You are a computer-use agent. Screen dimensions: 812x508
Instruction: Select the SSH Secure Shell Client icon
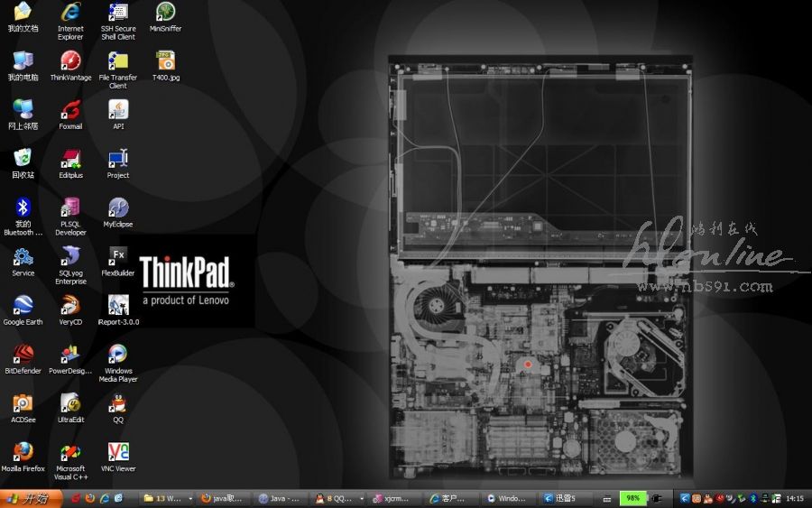tap(118, 13)
